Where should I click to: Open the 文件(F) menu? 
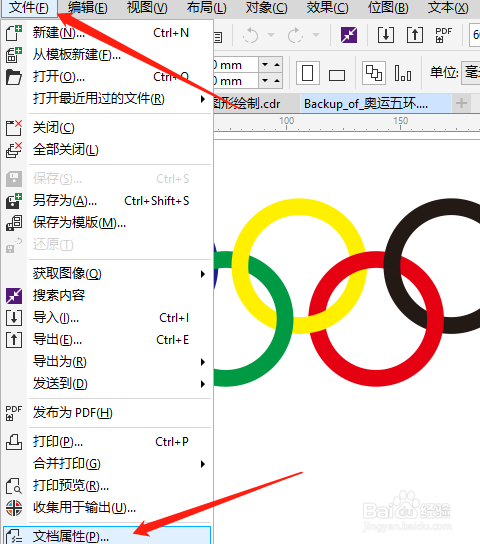pyautogui.click(x=29, y=8)
